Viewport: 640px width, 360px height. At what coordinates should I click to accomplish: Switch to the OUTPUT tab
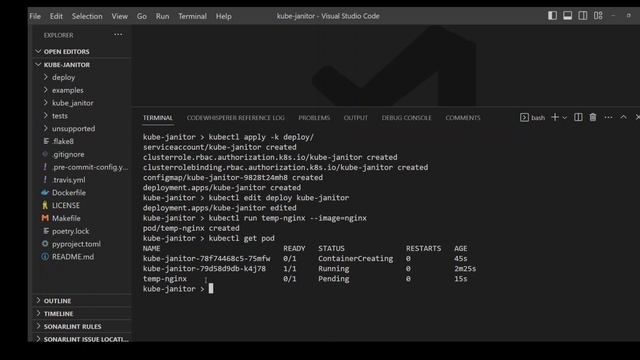click(x=356, y=118)
